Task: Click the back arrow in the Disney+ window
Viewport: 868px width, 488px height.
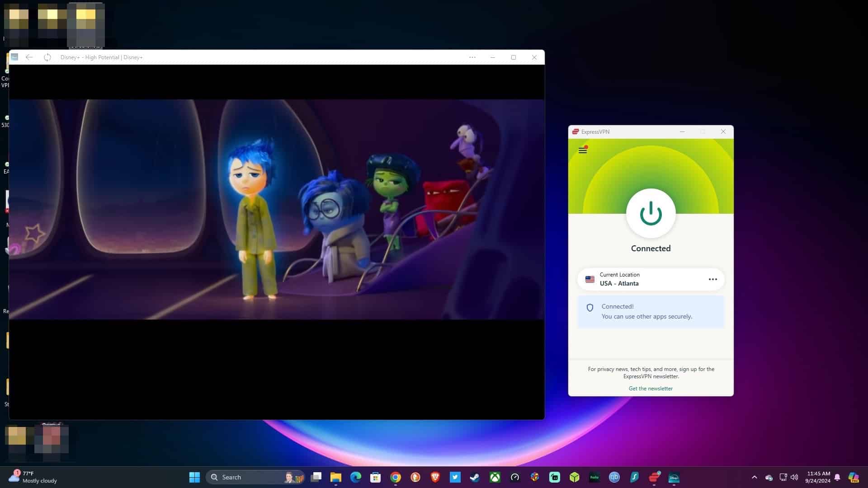Action: click(29, 57)
